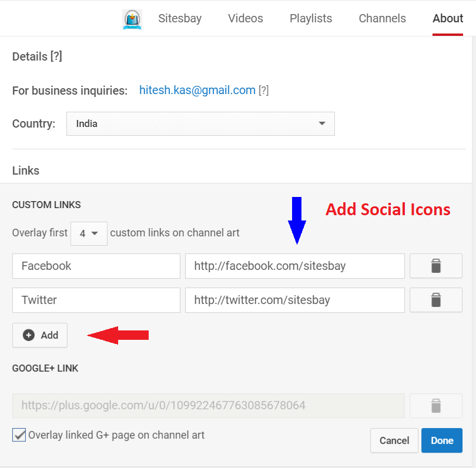476x468 pixels.
Task: Click the hitesh.kas@gmail.com email link
Action: (197, 90)
